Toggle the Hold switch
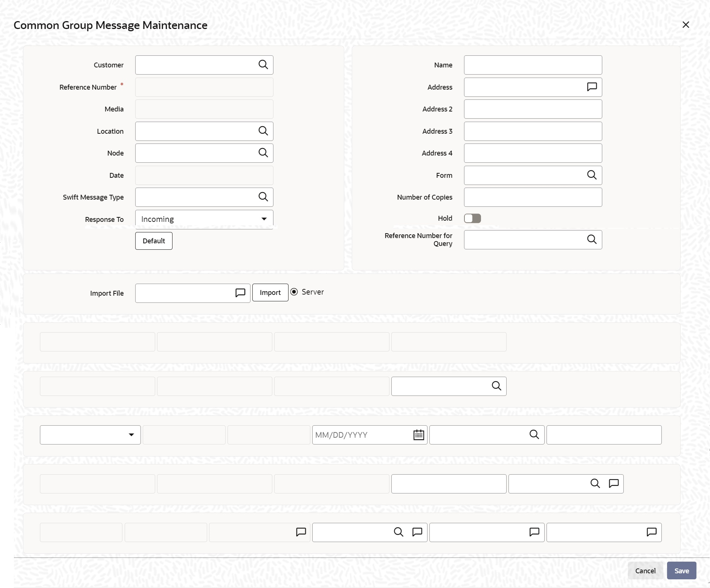This screenshot has width=710, height=588. click(472, 218)
